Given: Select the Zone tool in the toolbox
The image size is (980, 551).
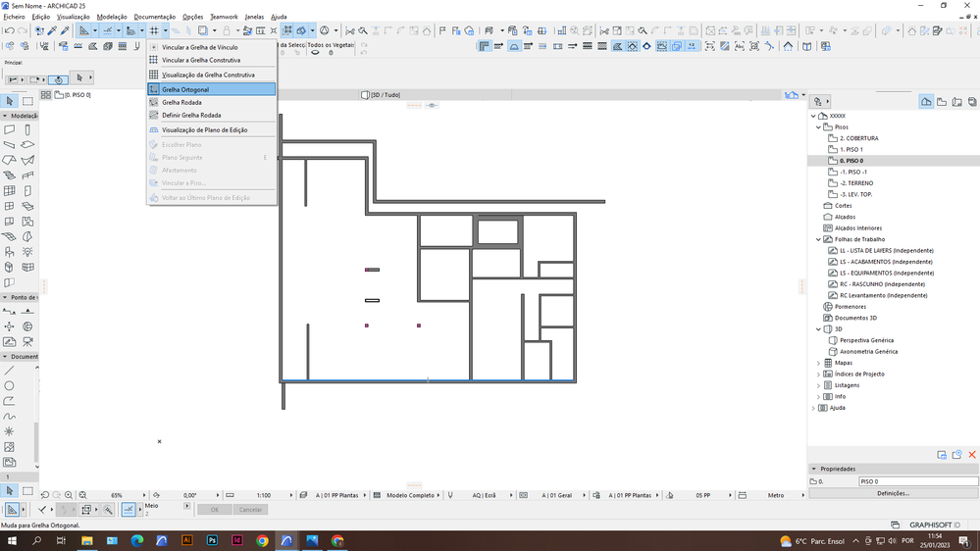Looking at the screenshot, I should 27,222.
